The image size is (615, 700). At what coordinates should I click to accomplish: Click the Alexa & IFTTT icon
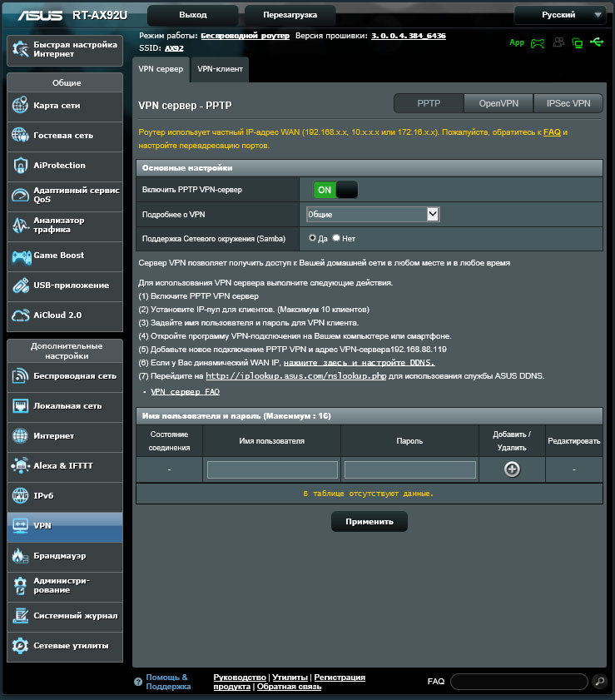20,465
